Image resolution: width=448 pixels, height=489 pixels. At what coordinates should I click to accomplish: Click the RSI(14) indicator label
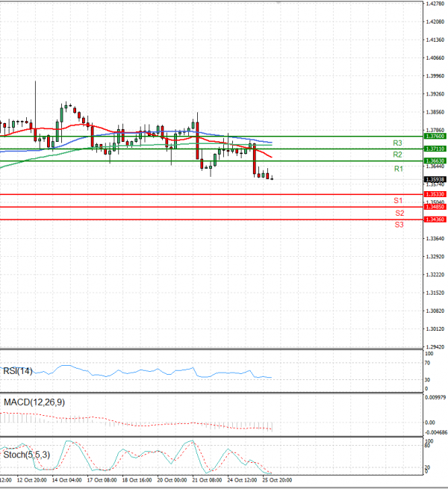(x=18, y=371)
